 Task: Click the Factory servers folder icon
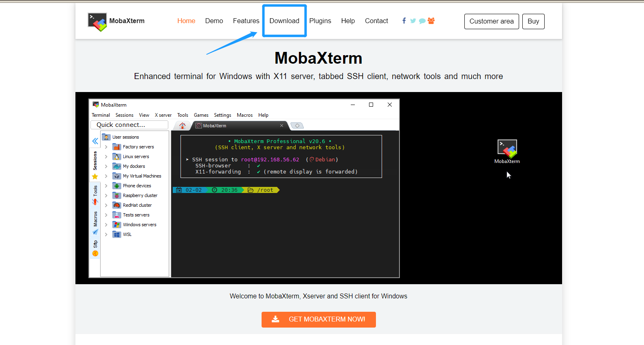117,147
